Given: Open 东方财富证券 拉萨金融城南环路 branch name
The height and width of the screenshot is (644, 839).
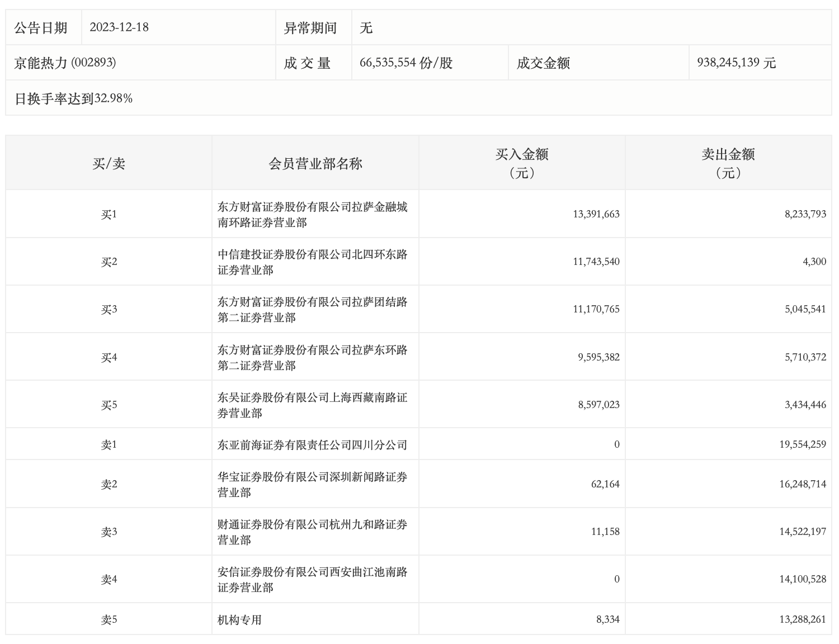Looking at the screenshot, I should [x=312, y=214].
